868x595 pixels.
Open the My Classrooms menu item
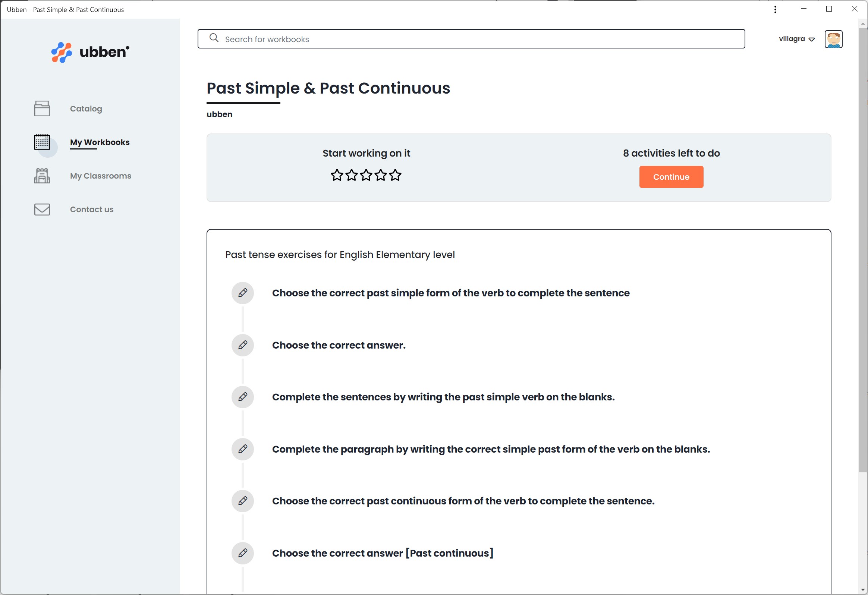(x=100, y=176)
